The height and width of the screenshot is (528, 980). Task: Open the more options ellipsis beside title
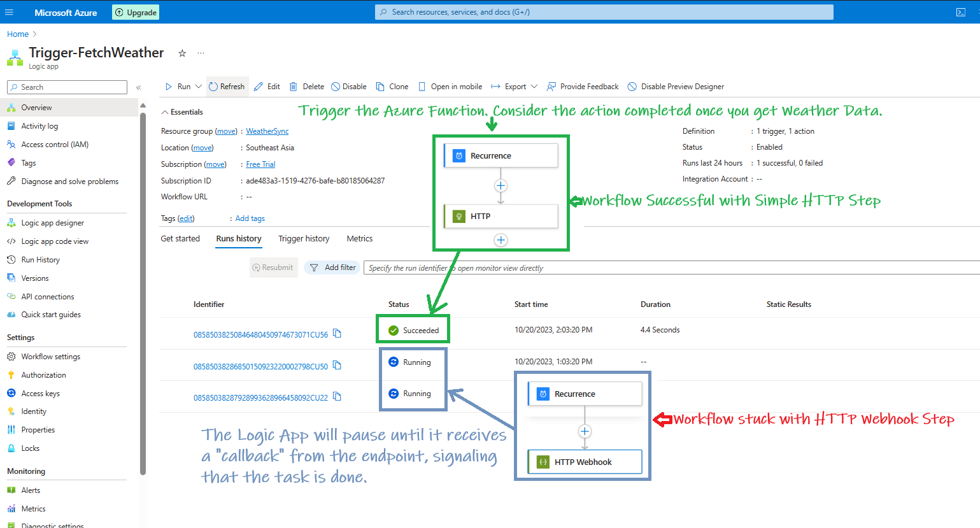click(x=201, y=54)
